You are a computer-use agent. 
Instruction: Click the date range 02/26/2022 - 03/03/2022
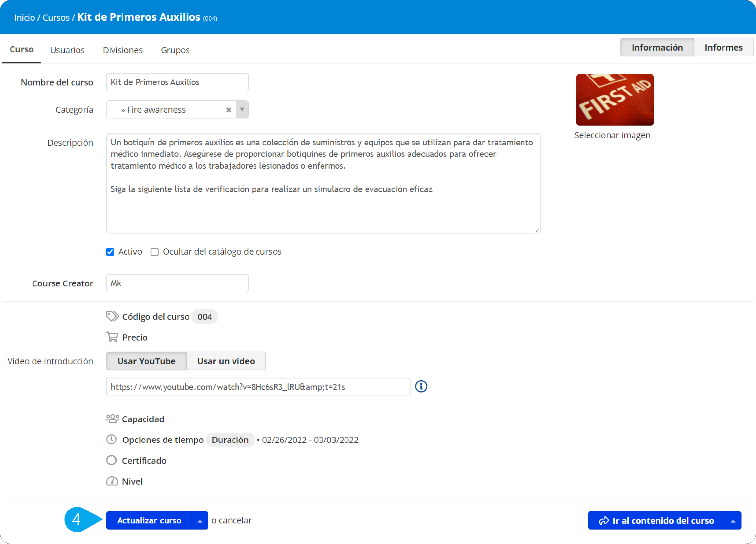click(310, 440)
